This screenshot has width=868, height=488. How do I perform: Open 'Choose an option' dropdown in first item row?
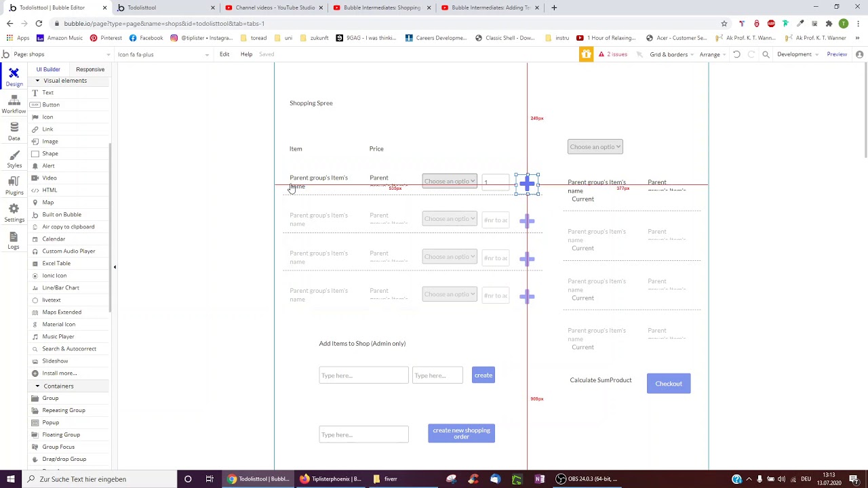449,182
